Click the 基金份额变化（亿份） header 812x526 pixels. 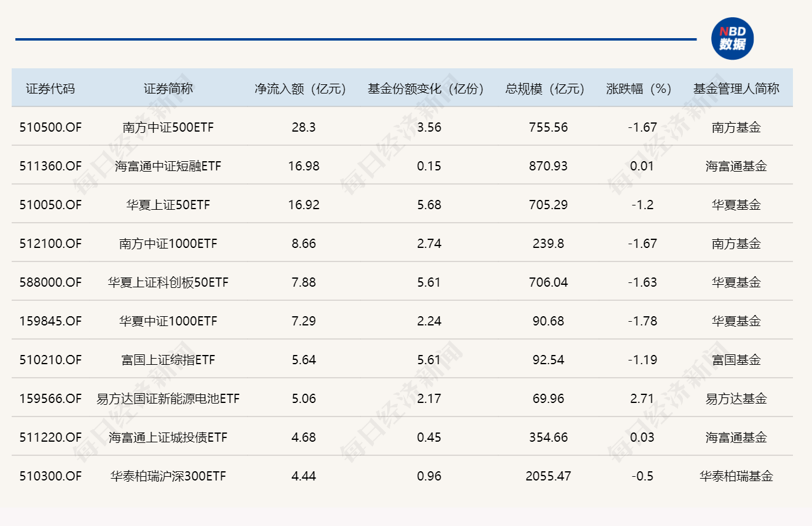426,89
